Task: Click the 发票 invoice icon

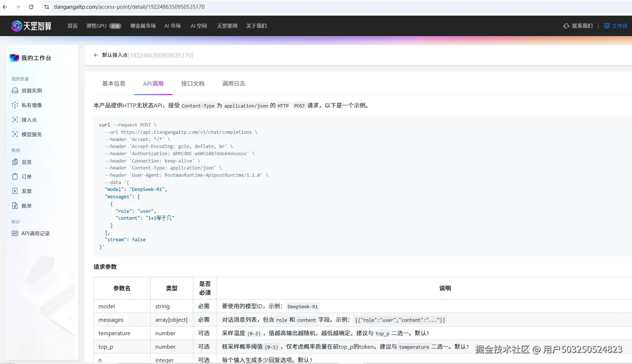Action: [15, 191]
